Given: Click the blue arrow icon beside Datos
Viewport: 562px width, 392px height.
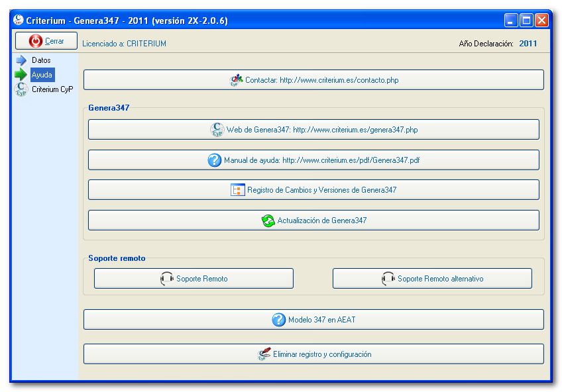Looking at the screenshot, I should click(21, 60).
